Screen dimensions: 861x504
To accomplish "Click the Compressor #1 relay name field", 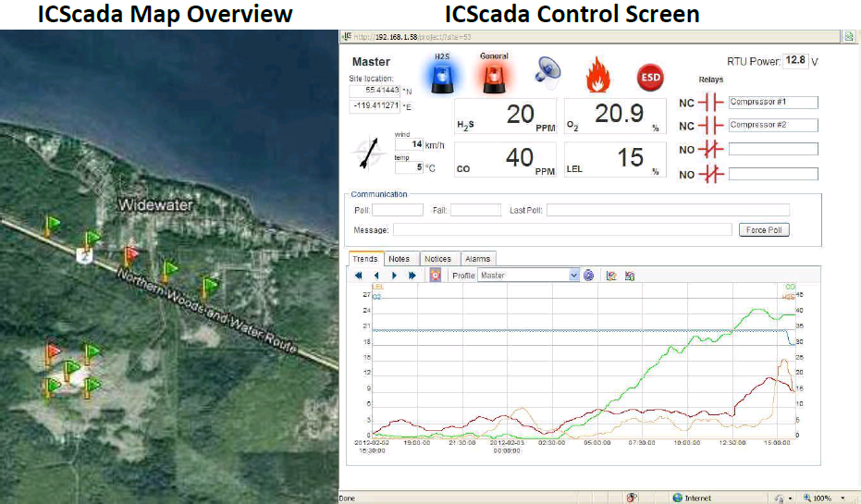I will 773,102.
